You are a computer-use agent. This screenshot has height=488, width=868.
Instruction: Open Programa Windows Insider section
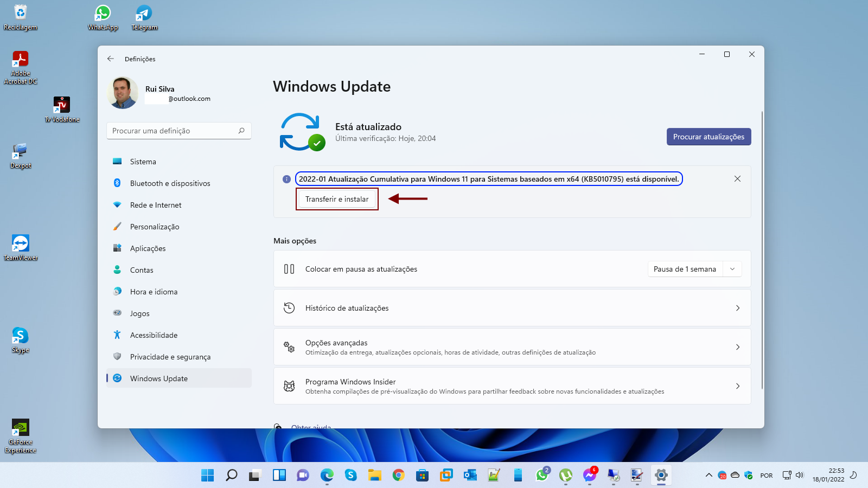512,386
